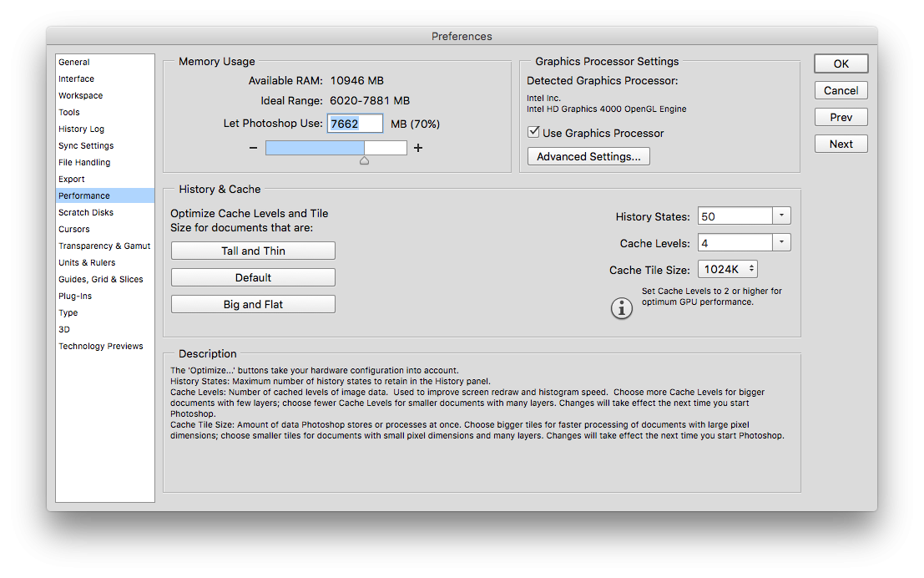Screen dimensions: 924x578
Task: Toggle the Use Graphics Processor checkbox
Action: (533, 132)
